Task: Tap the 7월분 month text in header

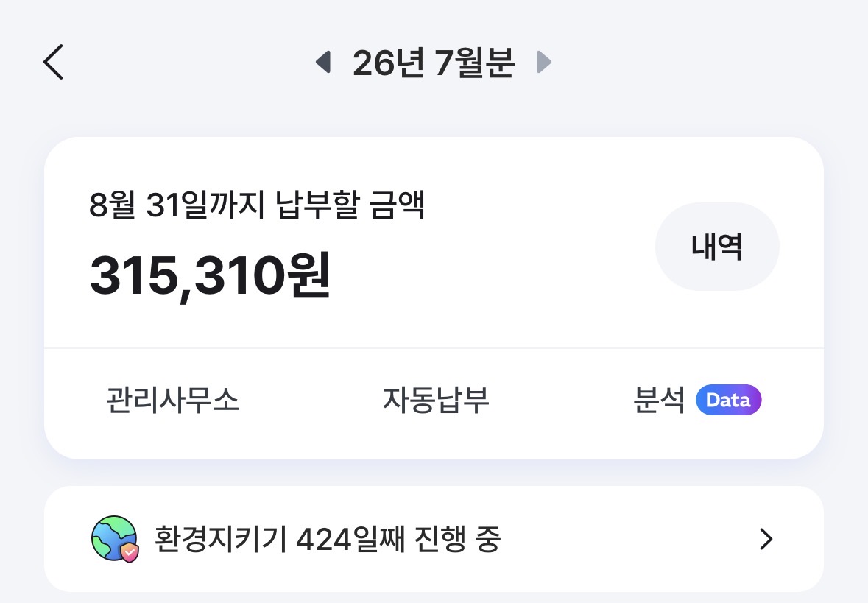Action: tap(474, 63)
